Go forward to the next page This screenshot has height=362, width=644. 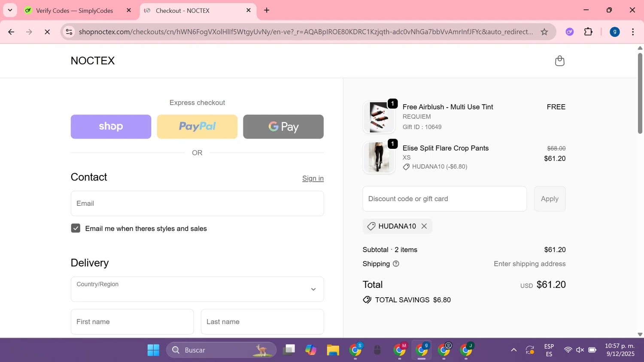(x=29, y=32)
